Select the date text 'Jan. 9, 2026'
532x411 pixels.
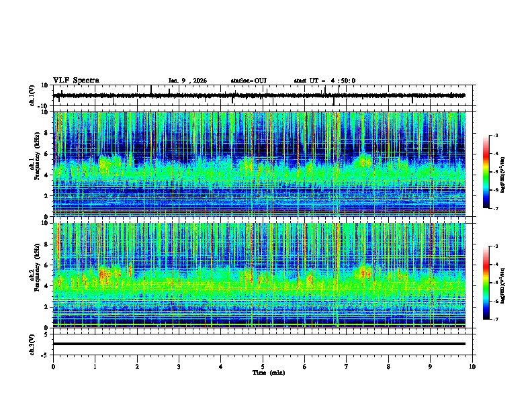(x=187, y=81)
